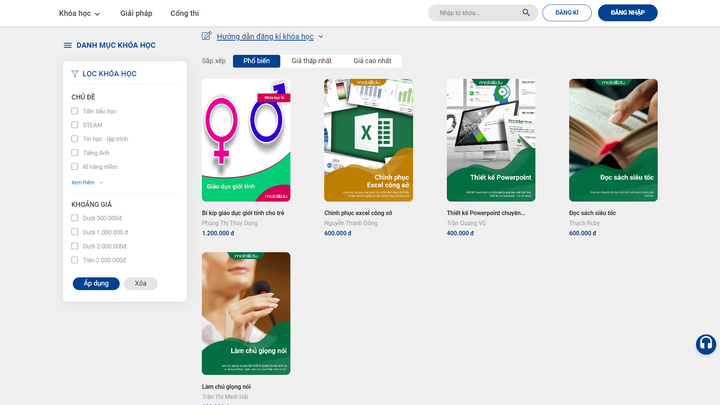
Task: Click the Đăng kí button
Action: (567, 13)
